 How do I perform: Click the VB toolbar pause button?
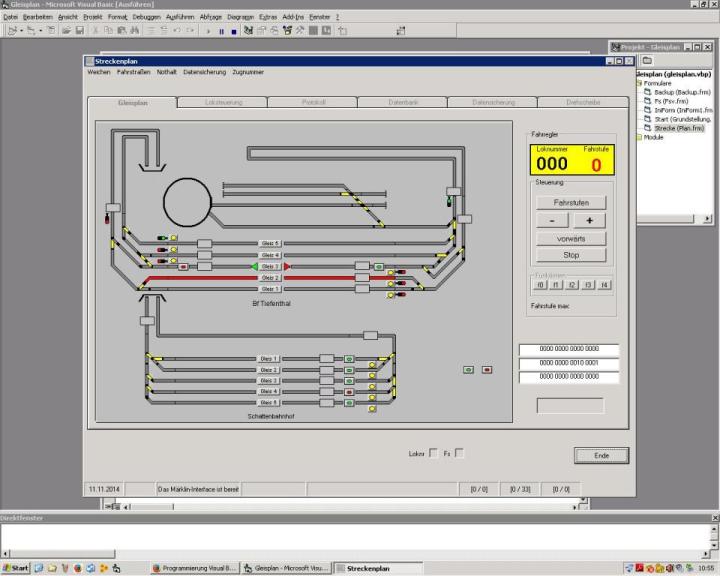click(x=222, y=31)
